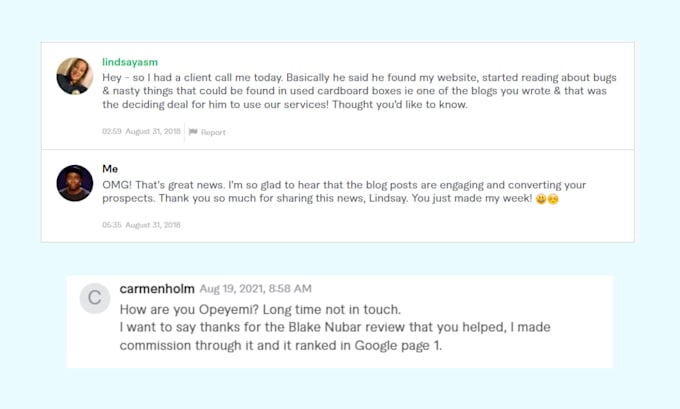
Task: Click lindsayasm's message about cardboard boxes
Action: pos(359,91)
